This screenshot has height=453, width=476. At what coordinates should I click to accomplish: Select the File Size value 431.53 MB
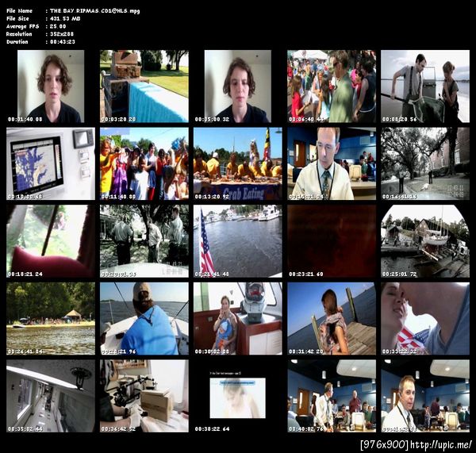(65, 18)
